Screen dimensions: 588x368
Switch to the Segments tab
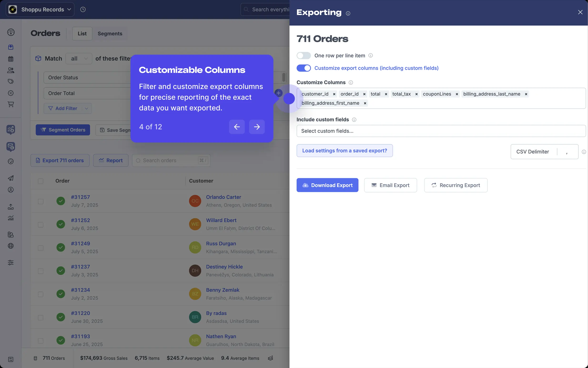point(110,34)
